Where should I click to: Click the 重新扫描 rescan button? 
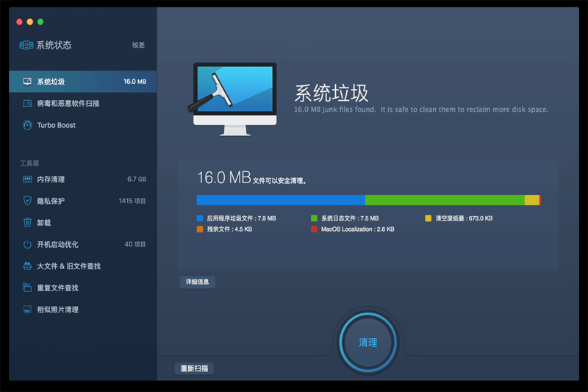(195, 368)
